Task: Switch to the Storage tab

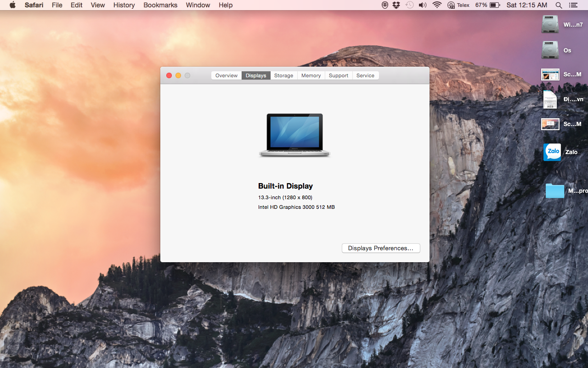Action: pos(283,75)
